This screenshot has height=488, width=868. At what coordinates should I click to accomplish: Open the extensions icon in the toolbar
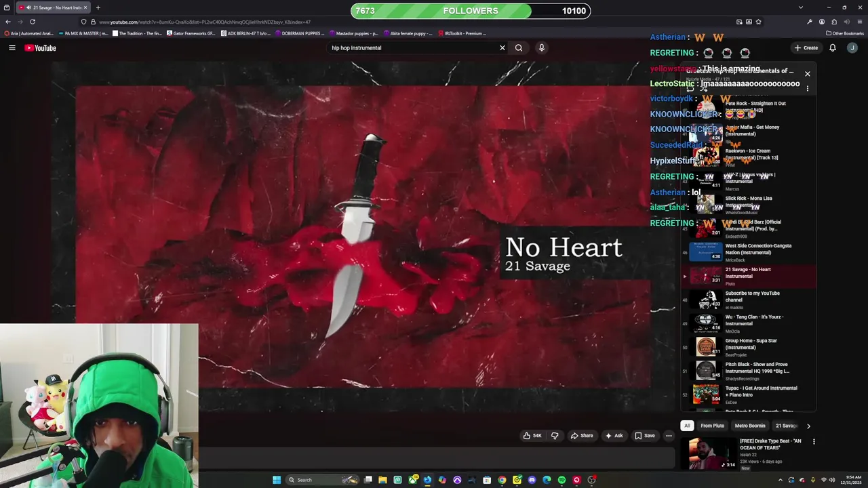pos(834,22)
